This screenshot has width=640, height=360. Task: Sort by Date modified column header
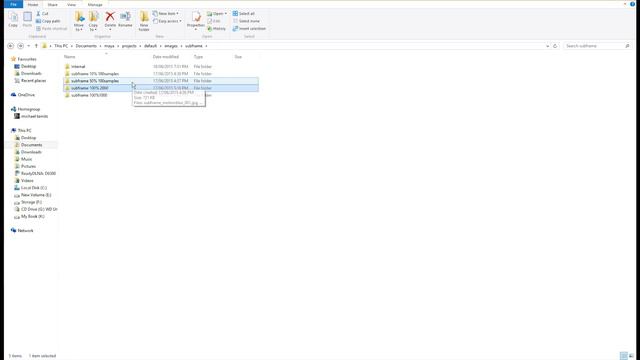pyautogui.click(x=166, y=57)
